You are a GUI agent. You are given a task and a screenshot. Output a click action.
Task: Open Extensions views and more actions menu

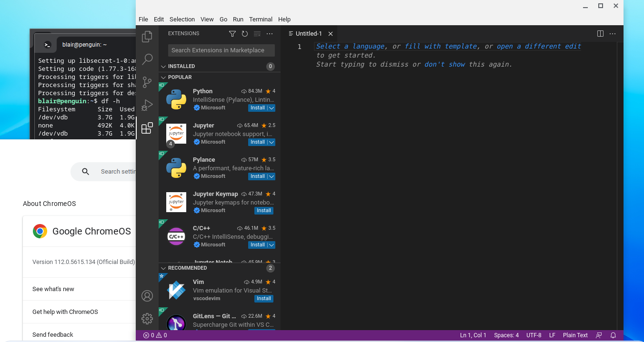(x=270, y=34)
